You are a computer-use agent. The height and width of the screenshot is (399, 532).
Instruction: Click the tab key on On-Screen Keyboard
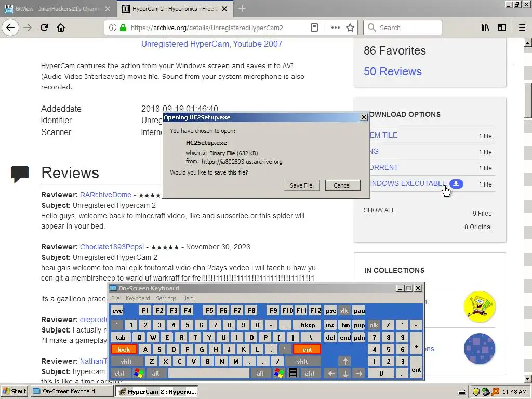[x=121, y=337]
